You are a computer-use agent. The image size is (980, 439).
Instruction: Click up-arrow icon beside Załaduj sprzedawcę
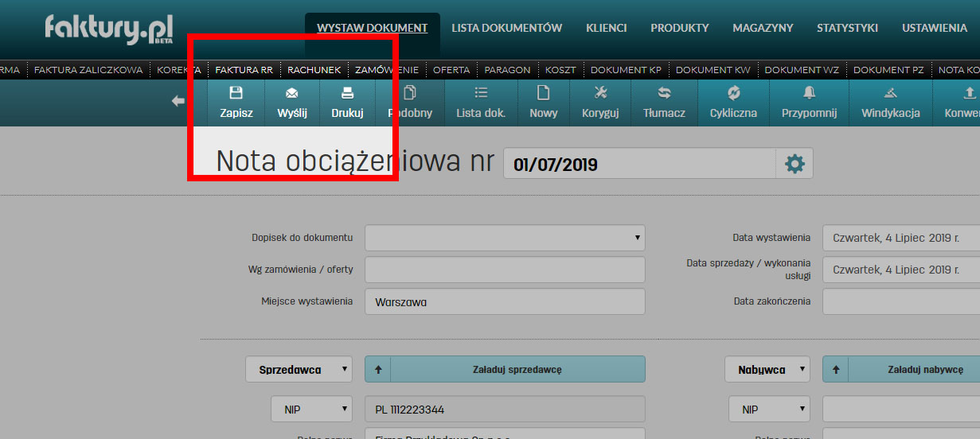[378, 369]
